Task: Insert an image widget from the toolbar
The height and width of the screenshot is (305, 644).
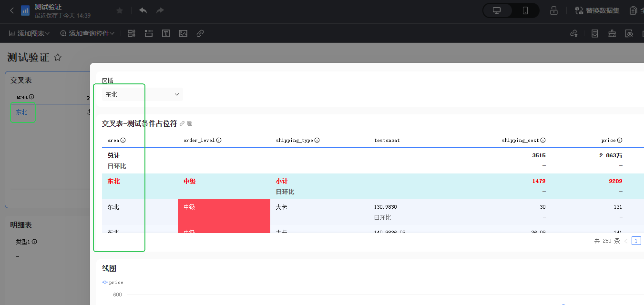Action: pyautogui.click(x=183, y=33)
